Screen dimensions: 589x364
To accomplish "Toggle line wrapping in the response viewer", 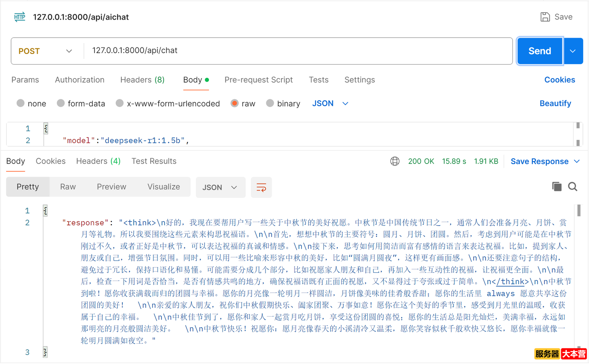I will click(x=261, y=187).
